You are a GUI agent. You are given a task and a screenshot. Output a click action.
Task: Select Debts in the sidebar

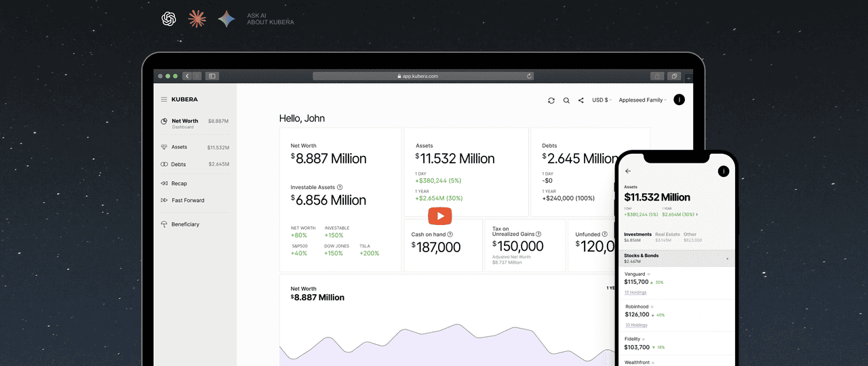(x=178, y=164)
